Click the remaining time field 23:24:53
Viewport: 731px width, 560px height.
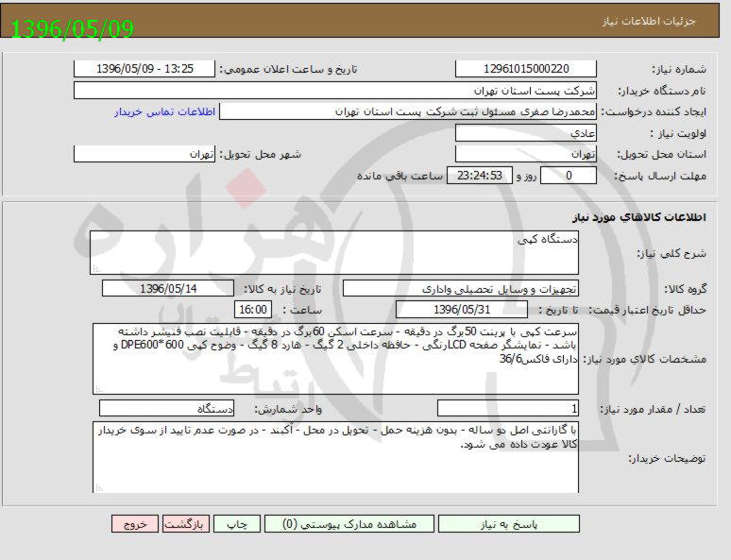pyautogui.click(x=480, y=176)
